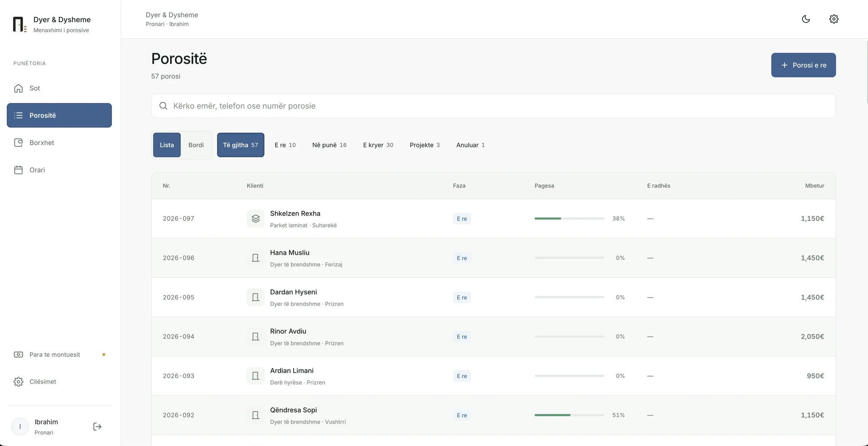Viewport: 868px width, 446px height.
Task: Click the Ibrahim avatar circle
Action: click(20, 427)
